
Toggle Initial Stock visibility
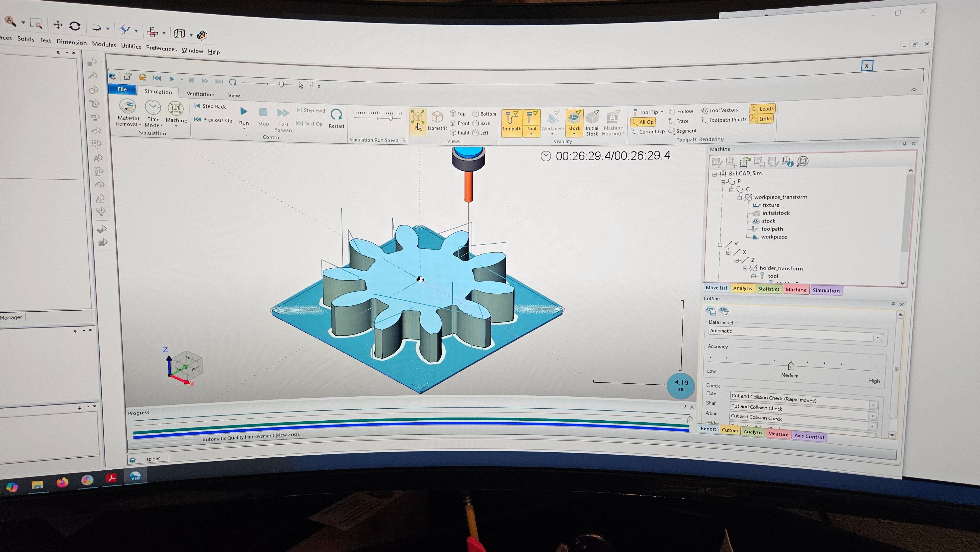click(x=592, y=123)
